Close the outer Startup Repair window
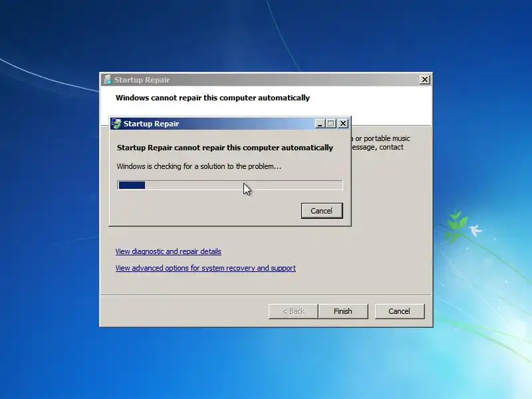The image size is (532, 399). pyautogui.click(x=424, y=80)
